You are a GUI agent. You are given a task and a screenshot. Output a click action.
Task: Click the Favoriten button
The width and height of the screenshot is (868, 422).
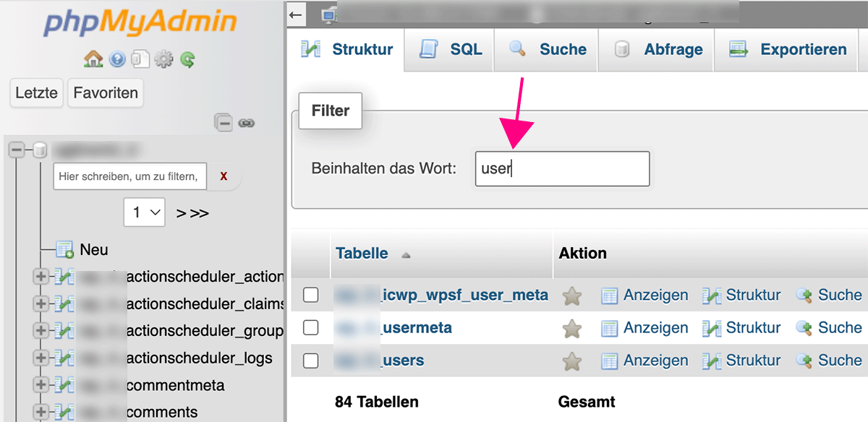(x=106, y=93)
